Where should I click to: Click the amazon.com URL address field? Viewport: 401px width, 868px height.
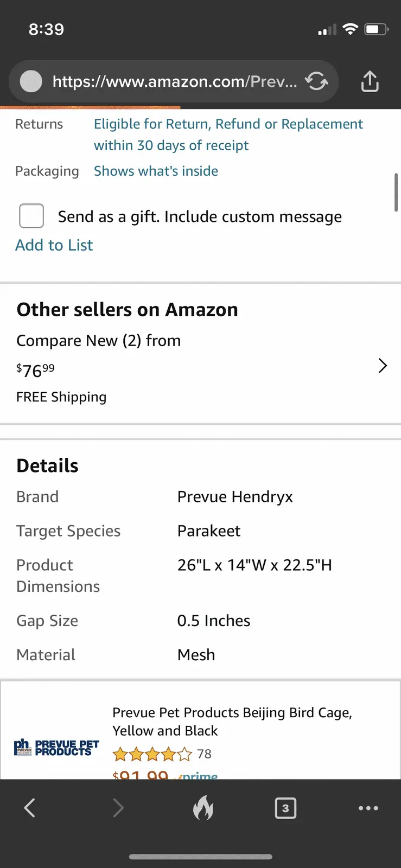pos(175,81)
